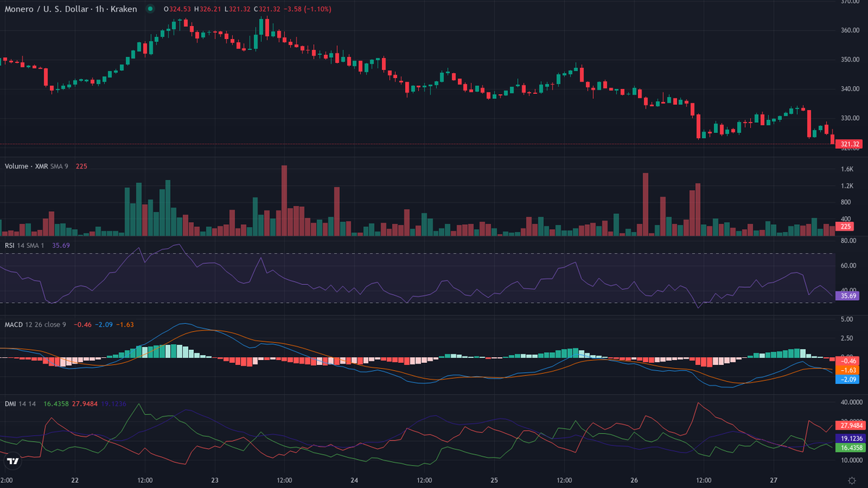Click the 360.00 price axis label
The image size is (868, 488).
coord(849,30)
